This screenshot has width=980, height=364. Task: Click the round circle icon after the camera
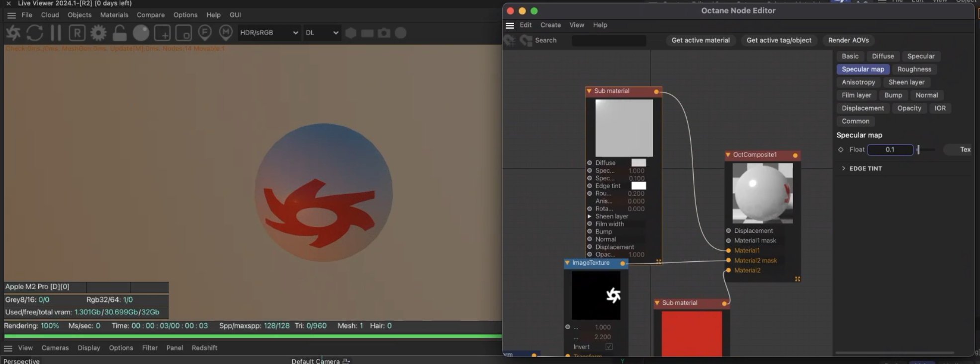400,33
